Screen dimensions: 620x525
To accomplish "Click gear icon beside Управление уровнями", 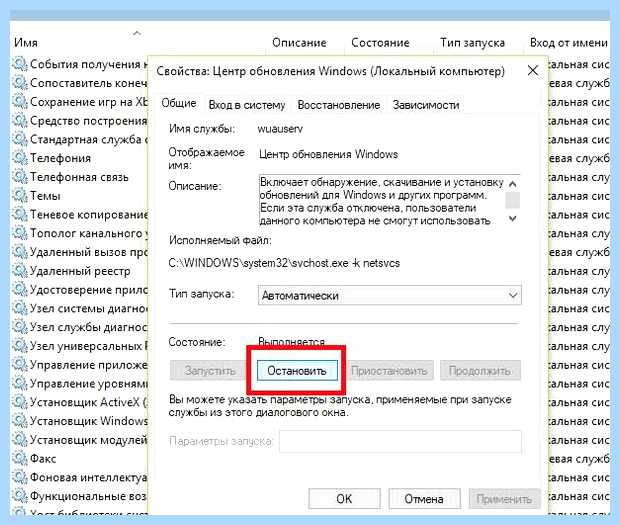I will 20,383.
